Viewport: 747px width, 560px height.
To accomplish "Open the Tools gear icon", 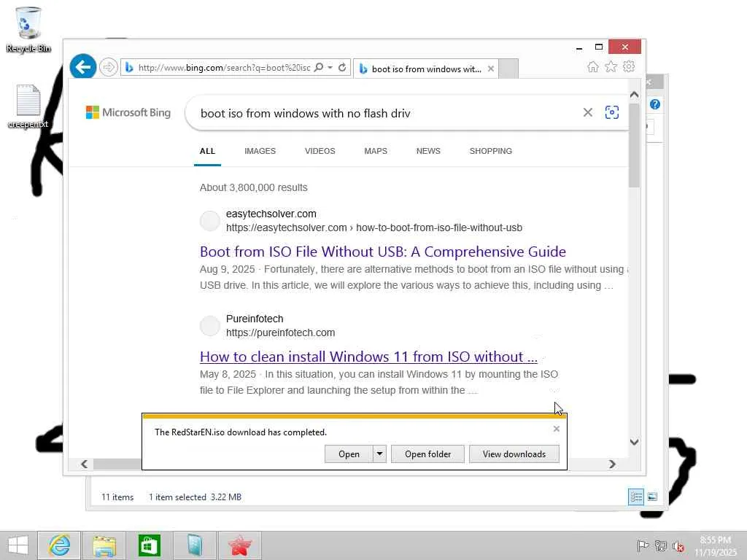I will pos(629,66).
